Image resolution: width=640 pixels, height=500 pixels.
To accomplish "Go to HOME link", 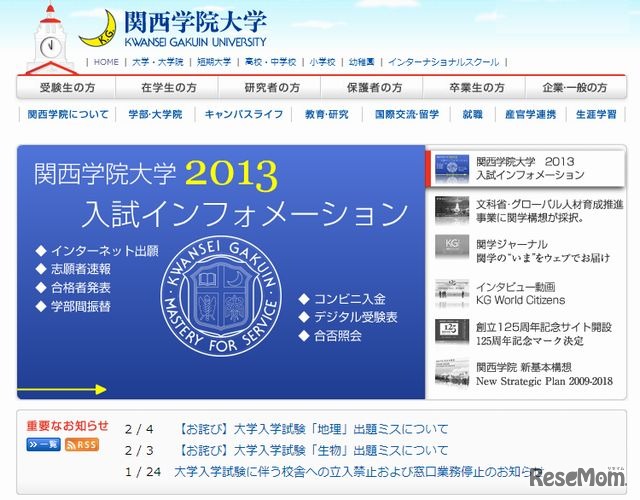I will point(106,62).
